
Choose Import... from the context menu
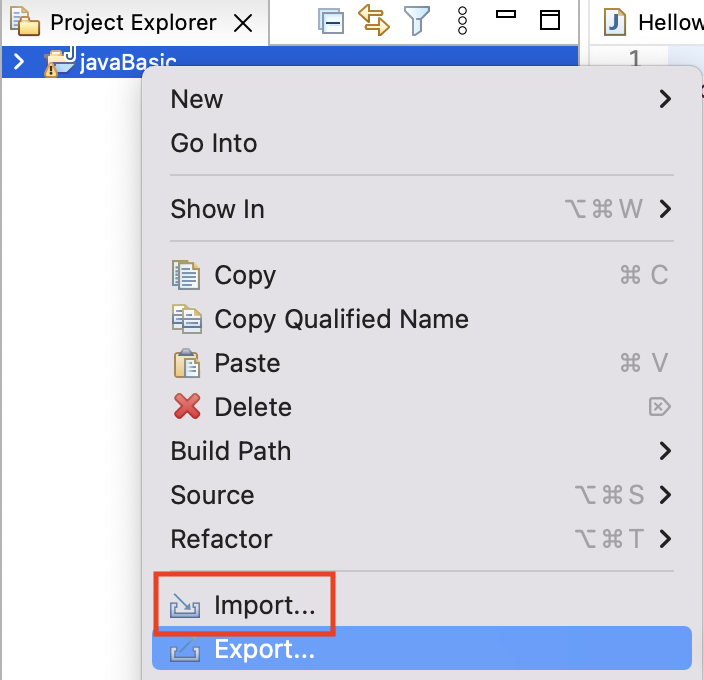point(422,605)
